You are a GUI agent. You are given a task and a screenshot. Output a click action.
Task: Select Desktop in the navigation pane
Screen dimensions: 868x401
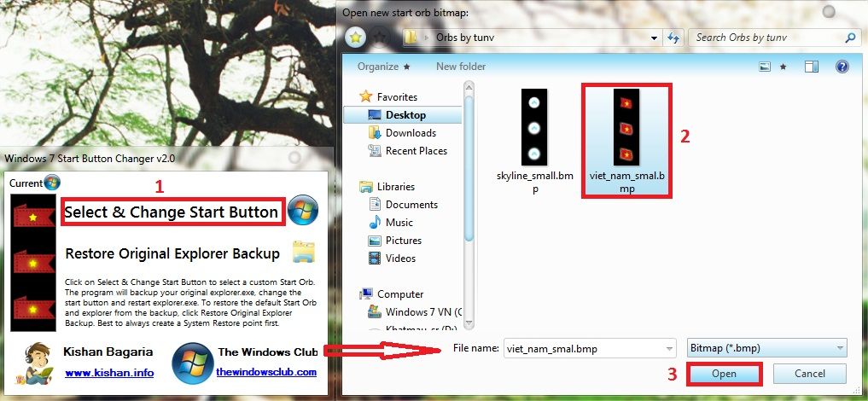click(x=405, y=115)
